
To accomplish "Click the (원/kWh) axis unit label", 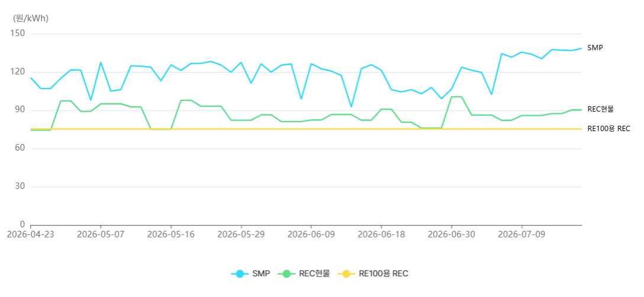I will (x=31, y=18).
